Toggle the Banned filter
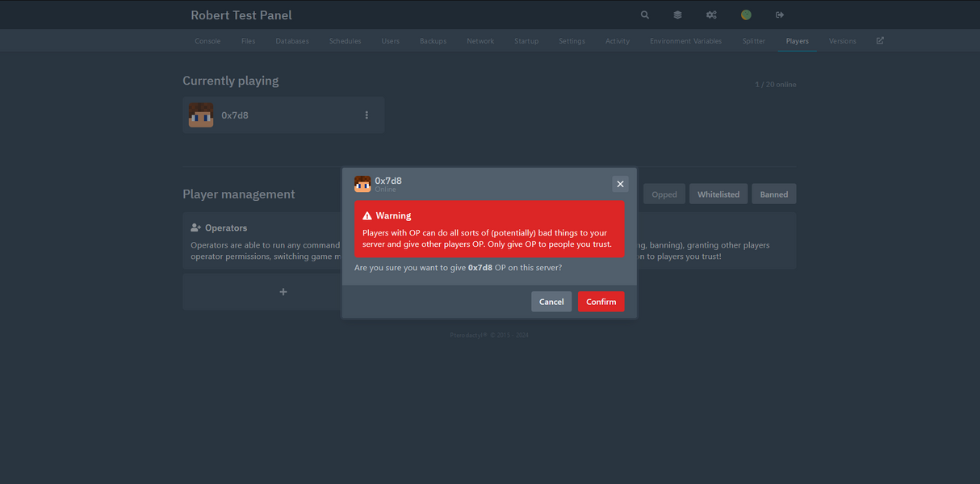Image resolution: width=980 pixels, height=484 pixels. click(773, 194)
